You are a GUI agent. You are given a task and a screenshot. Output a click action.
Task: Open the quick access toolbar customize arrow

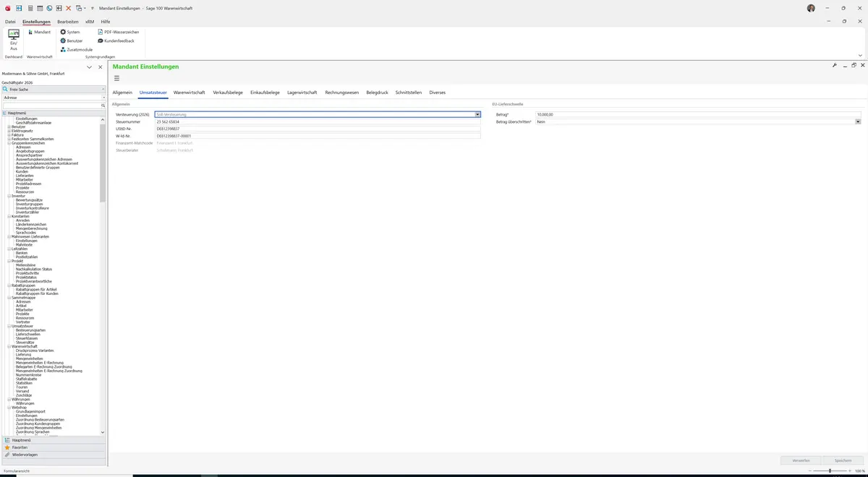[93, 8]
